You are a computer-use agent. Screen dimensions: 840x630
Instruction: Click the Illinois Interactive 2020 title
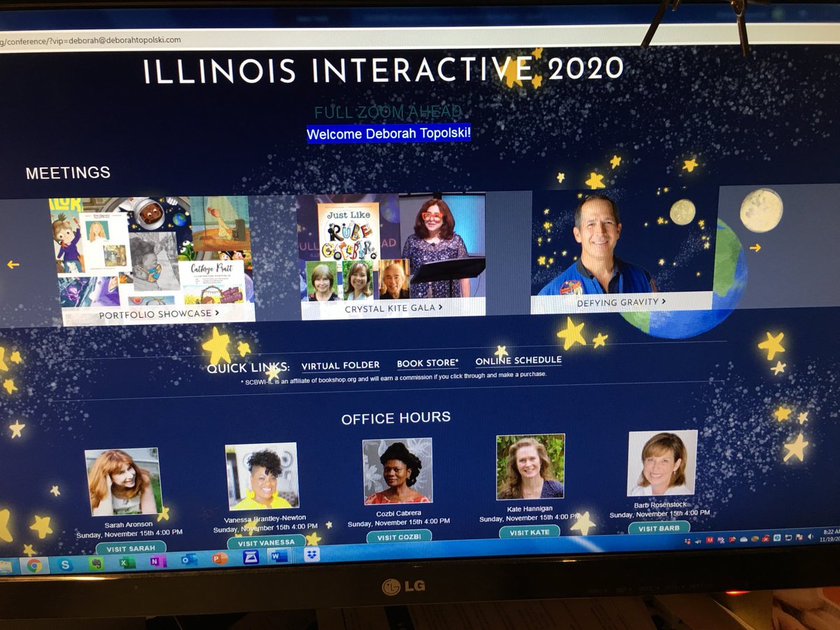click(x=384, y=71)
